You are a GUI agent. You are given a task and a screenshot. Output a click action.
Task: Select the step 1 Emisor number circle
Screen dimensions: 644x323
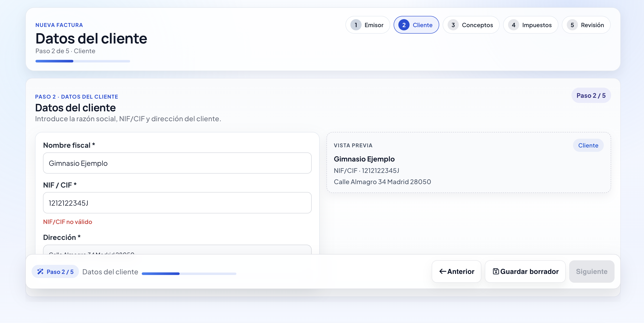point(356,25)
